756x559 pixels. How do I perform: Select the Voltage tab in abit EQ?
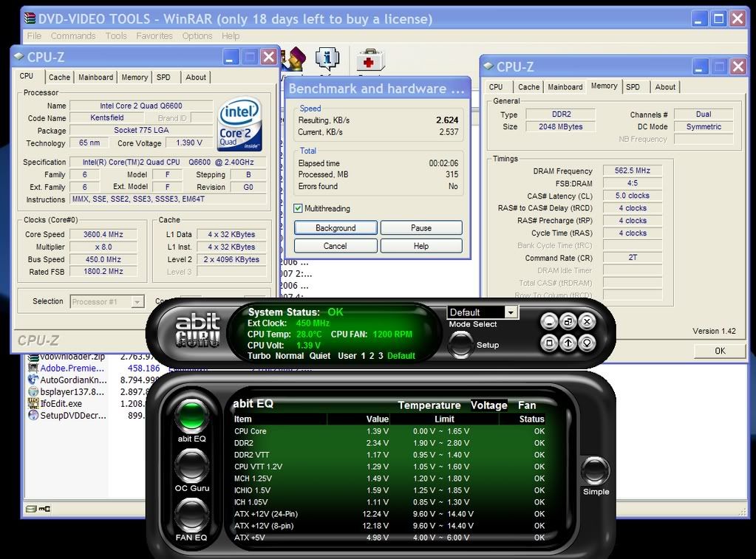[x=489, y=405]
